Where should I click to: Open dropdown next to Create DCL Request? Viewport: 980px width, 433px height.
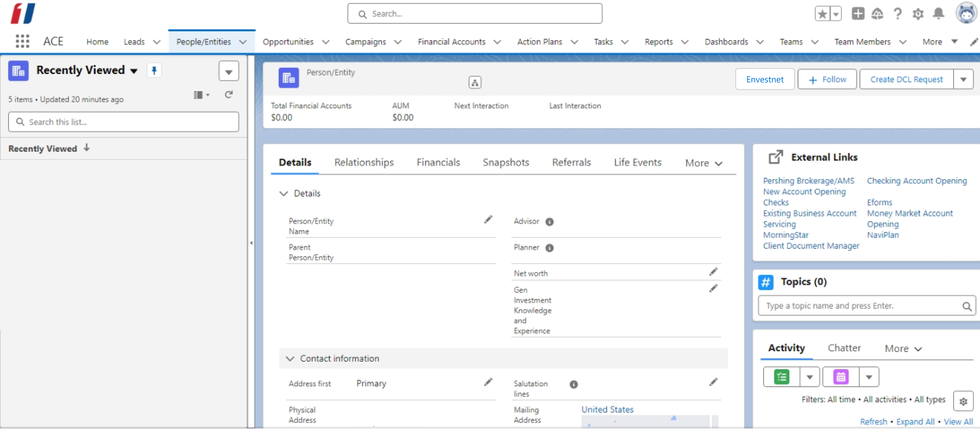[963, 79]
